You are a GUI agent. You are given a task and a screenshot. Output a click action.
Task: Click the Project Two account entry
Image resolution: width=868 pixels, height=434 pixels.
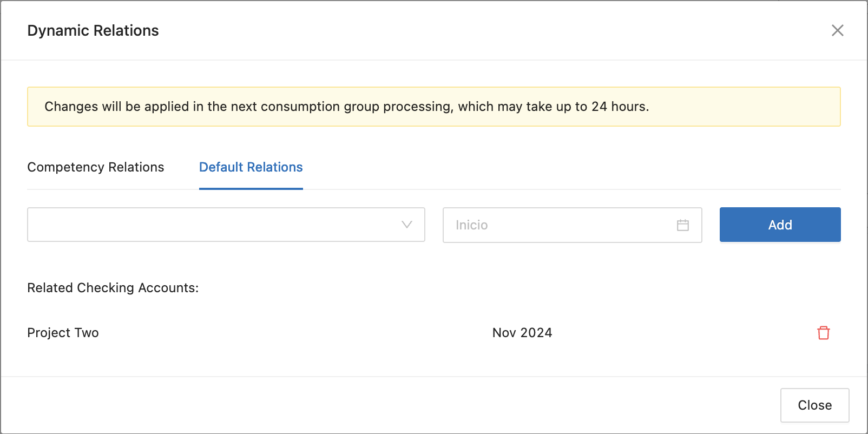[x=63, y=333]
